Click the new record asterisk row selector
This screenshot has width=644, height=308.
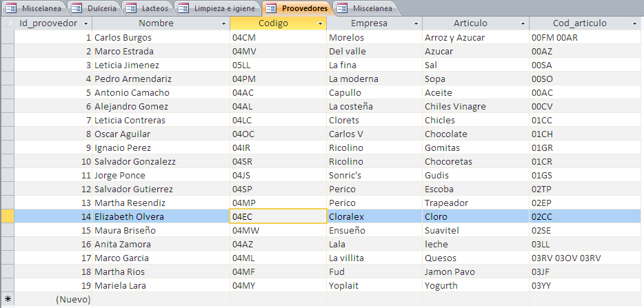tap(8, 299)
